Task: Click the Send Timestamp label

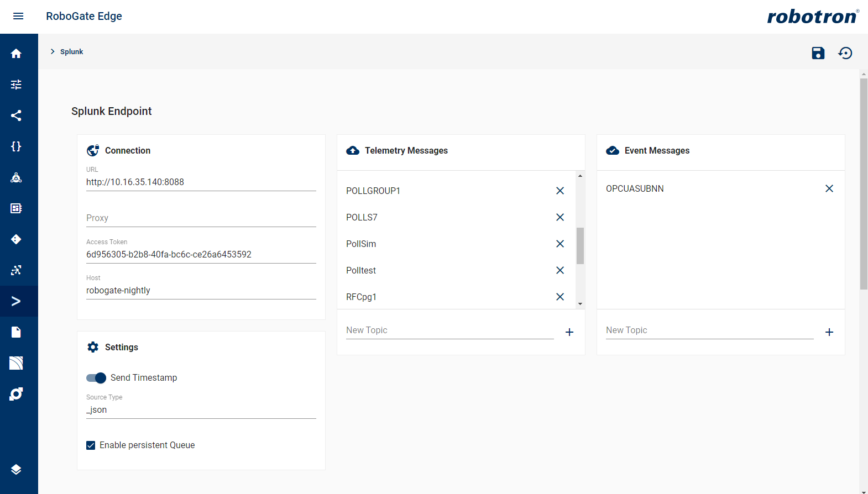Action: [x=144, y=377]
